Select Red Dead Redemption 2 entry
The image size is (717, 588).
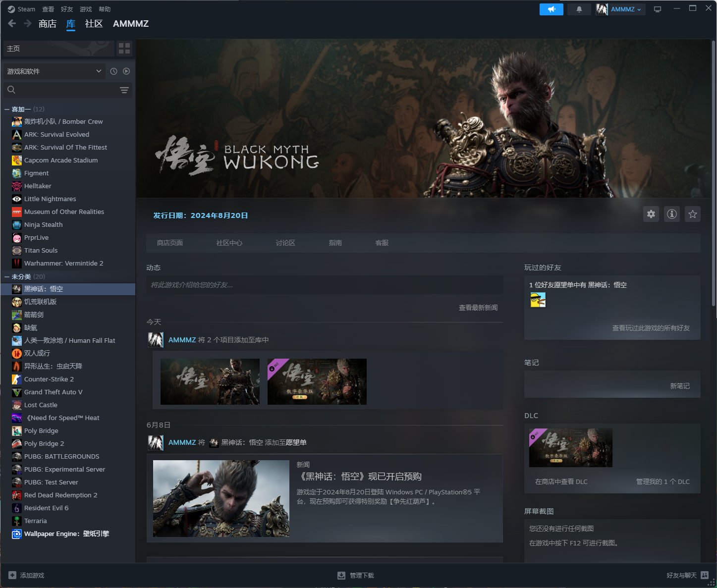pos(68,495)
